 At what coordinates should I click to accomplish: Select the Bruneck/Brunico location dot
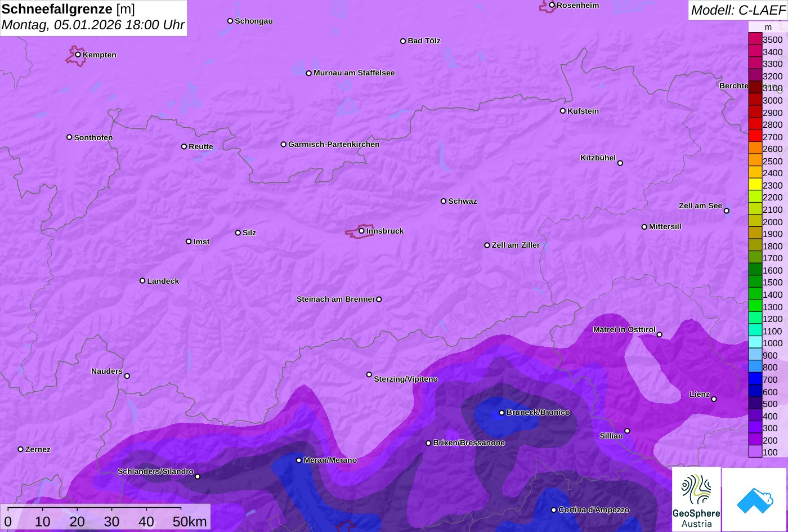click(x=502, y=413)
